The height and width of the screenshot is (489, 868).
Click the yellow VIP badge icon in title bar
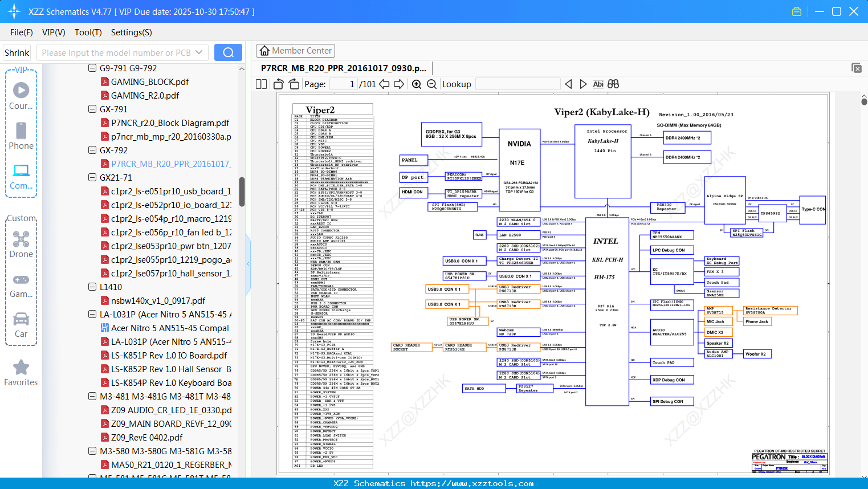(x=797, y=11)
